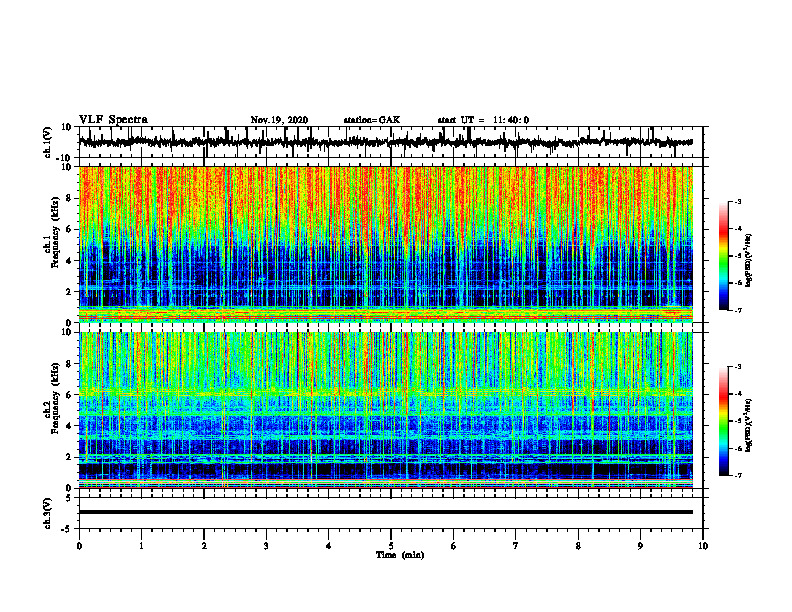Select the ch.1 colorbar log(PSD) unit label
Screen dimensions: 792x612
click(749, 261)
